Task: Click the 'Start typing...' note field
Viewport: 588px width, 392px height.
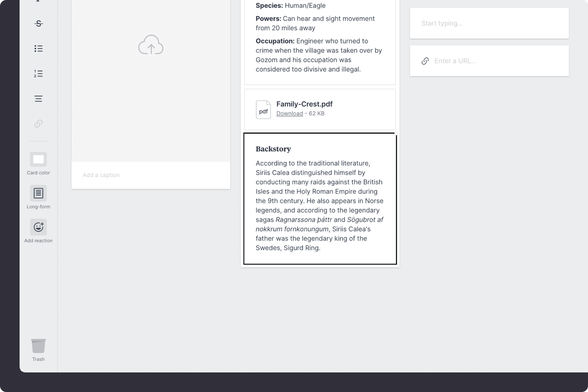Action: click(x=474, y=23)
